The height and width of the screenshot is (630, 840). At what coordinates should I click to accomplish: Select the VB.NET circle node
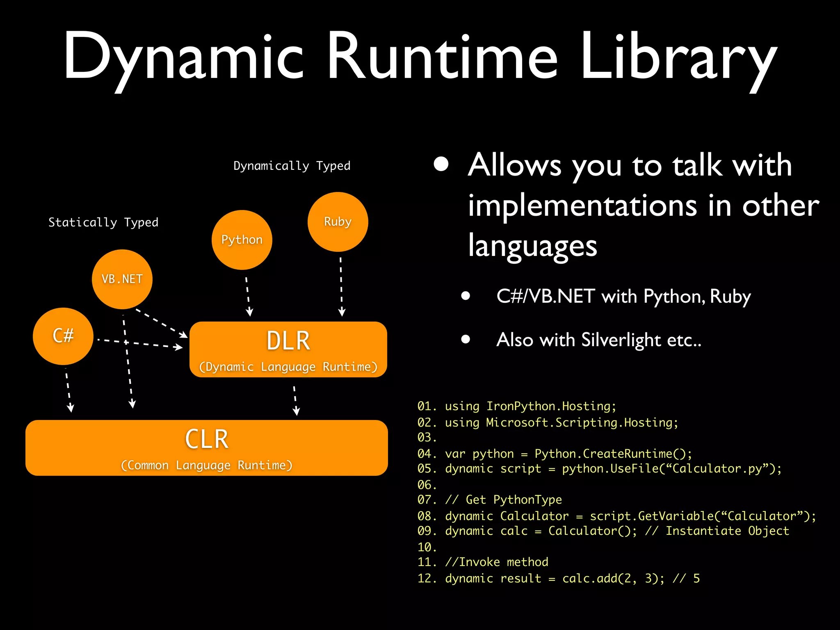click(x=122, y=279)
